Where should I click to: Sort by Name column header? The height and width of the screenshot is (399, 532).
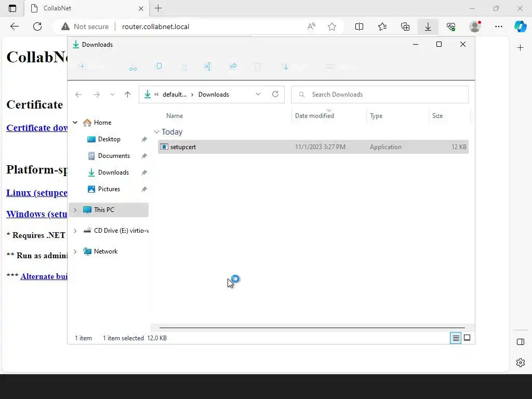[175, 116]
